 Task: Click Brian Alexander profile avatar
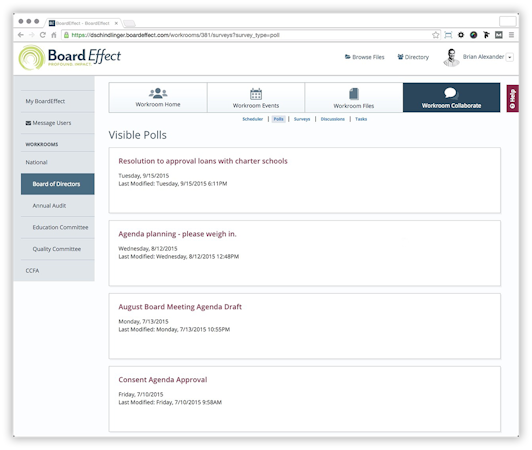click(451, 57)
